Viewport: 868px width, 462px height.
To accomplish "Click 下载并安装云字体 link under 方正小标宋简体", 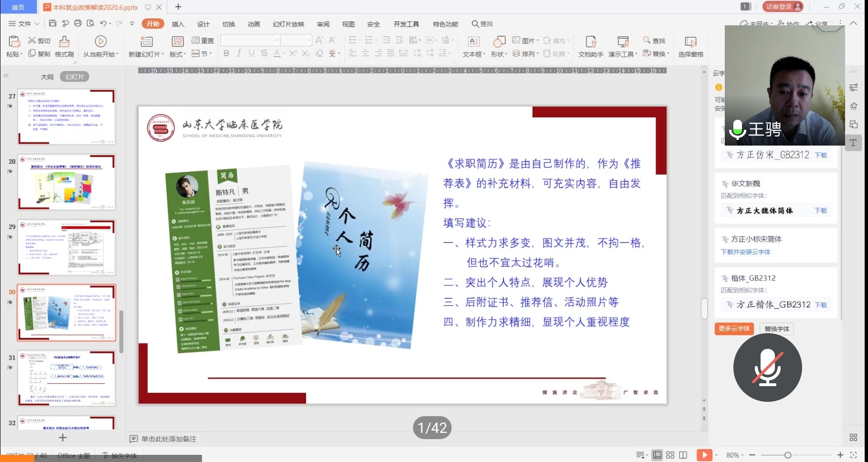I will 745,252.
